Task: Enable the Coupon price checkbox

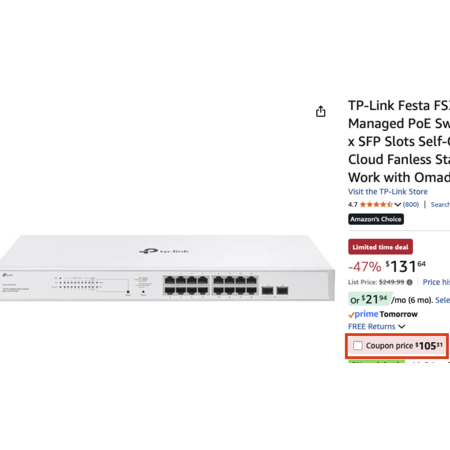Action: click(x=358, y=346)
